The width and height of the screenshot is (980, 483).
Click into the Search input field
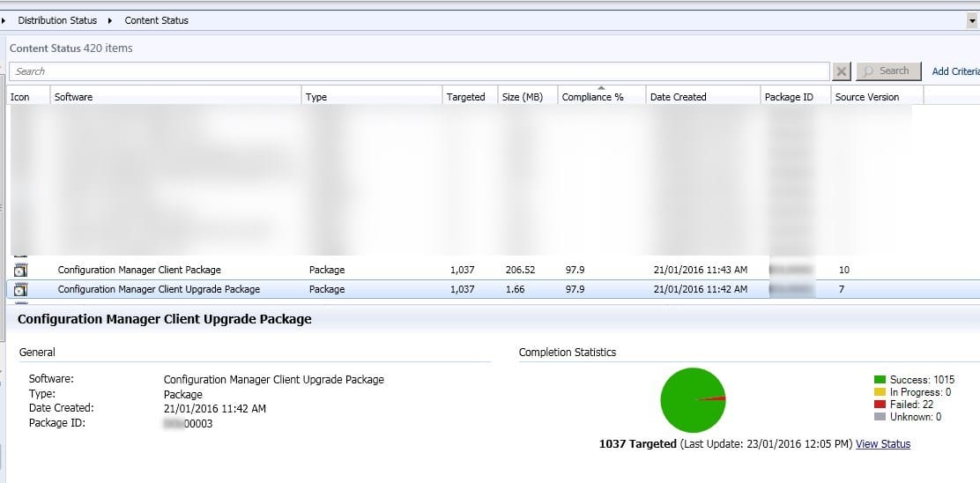419,71
